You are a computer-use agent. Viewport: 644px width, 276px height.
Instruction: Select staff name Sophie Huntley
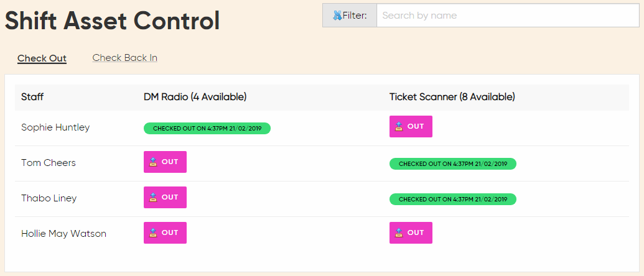55,127
